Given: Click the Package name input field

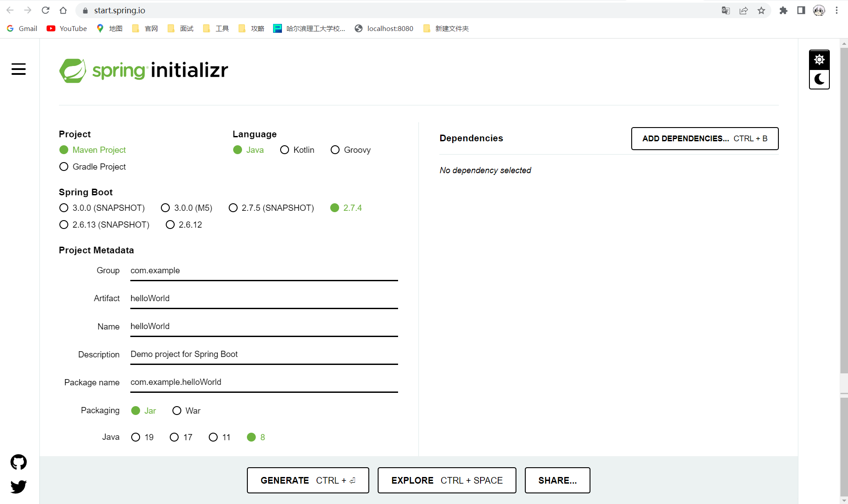Looking at the screenshot, I should (x=264, y=382).
